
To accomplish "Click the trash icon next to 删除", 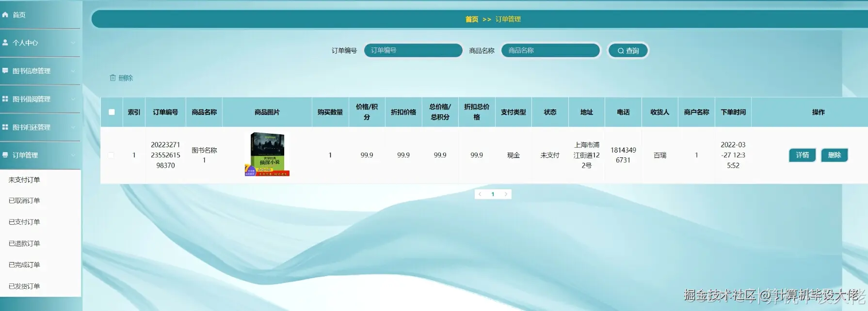I will [113, 78].
